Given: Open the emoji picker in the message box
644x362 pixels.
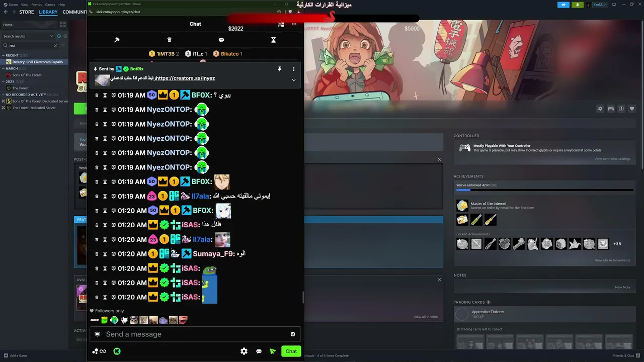Looking at the screenshot, I should [293, 334].
